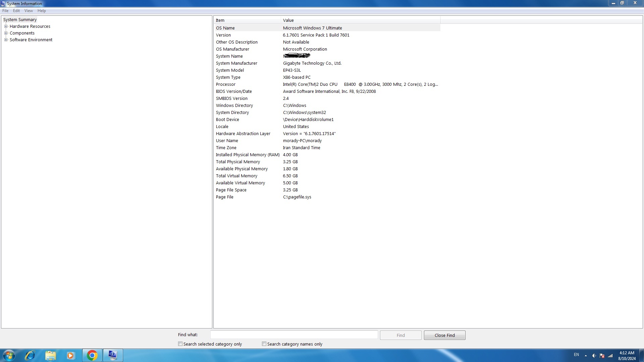Expand the Hardware Resources node
Screen dimensions: 644x362
(6, 26)
